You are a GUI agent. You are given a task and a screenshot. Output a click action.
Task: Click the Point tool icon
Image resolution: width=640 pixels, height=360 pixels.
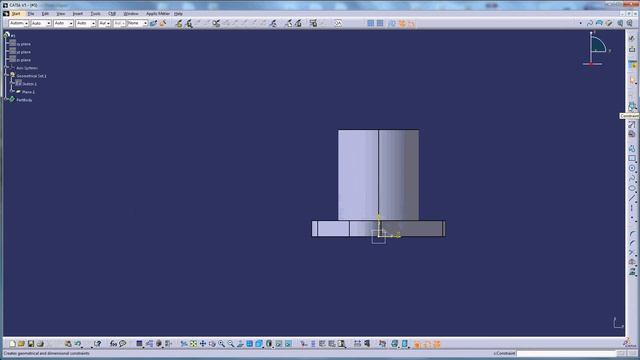(632, 218)
